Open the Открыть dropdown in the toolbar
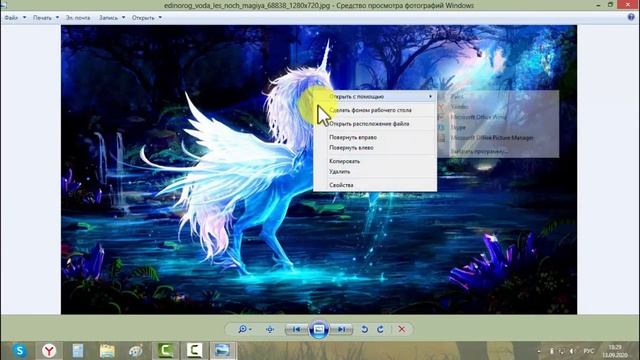 147,18
